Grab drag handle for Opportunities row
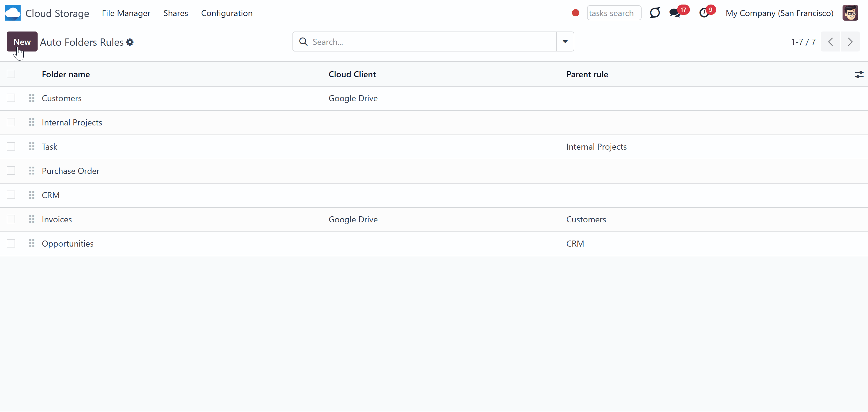This screenshot has width=868, height=412. pyautogui.click(x=32, y=244)
